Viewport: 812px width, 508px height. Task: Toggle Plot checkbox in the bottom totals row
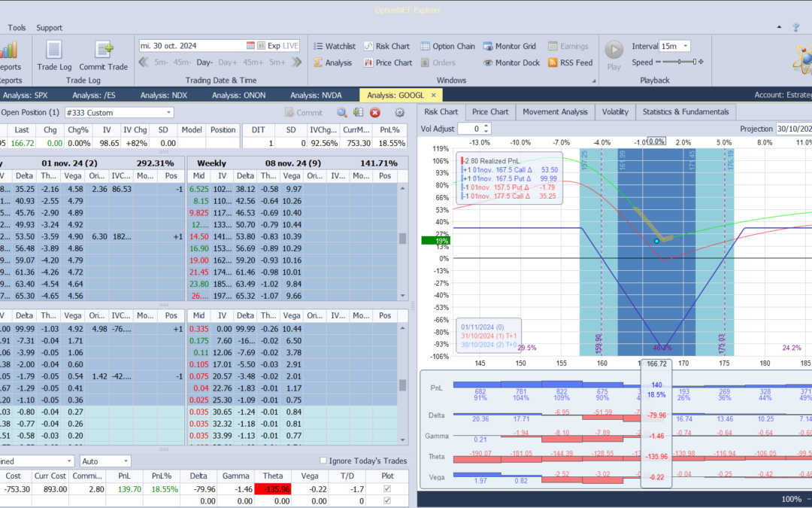[x=387, y=500]
